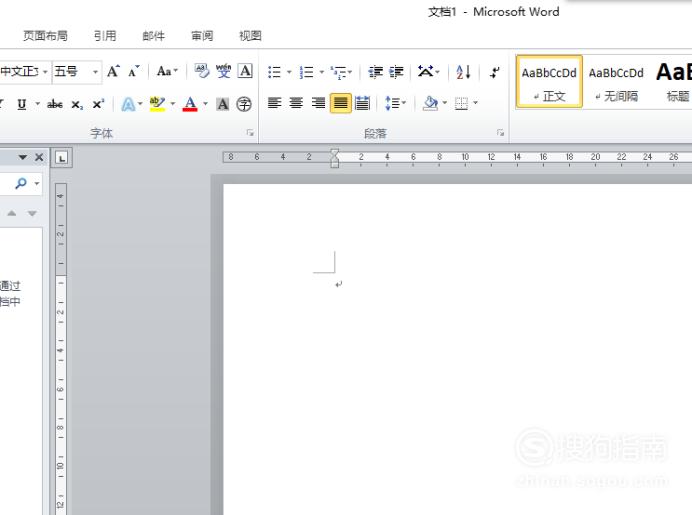Open the Enclose Characters (circled 字) tool
Screen dimensions: 692x515
(x=244, y=105)
